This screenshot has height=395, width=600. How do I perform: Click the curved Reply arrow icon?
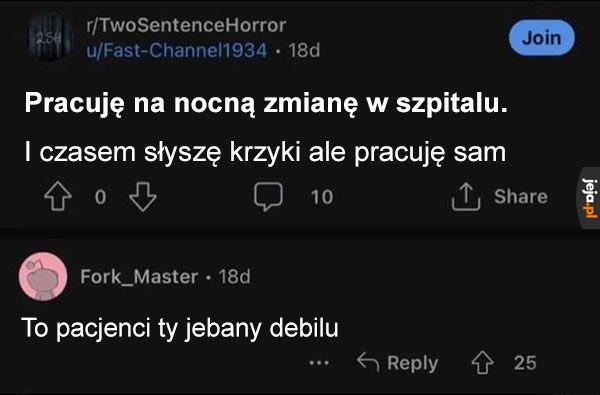368,362
